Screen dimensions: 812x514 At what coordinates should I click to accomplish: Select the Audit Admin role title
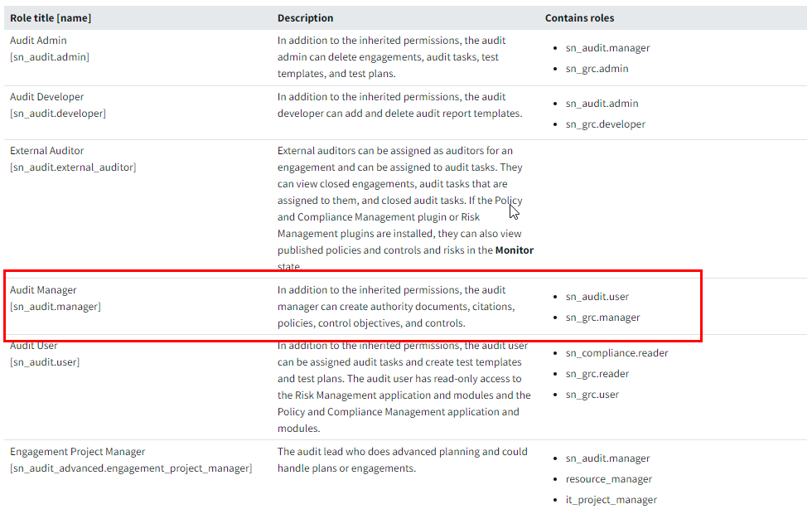[38, 41]
